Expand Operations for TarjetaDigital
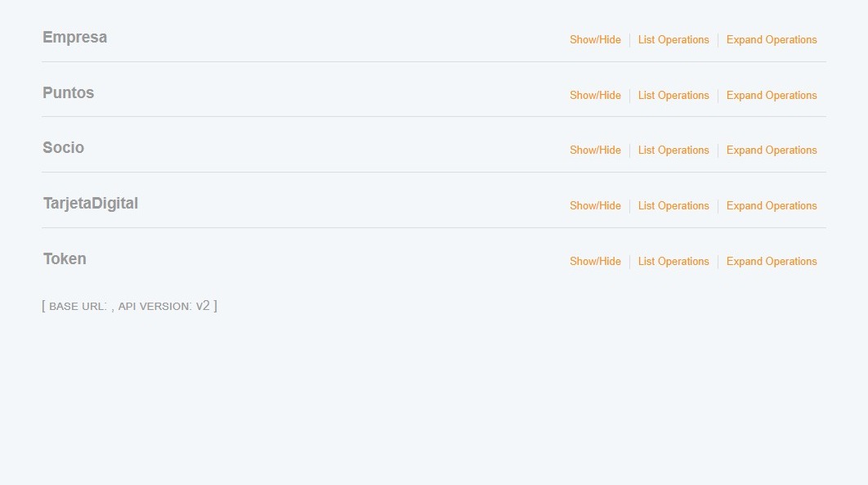Image resolution: width=868 pixels, height=485 pixels. 772,206
